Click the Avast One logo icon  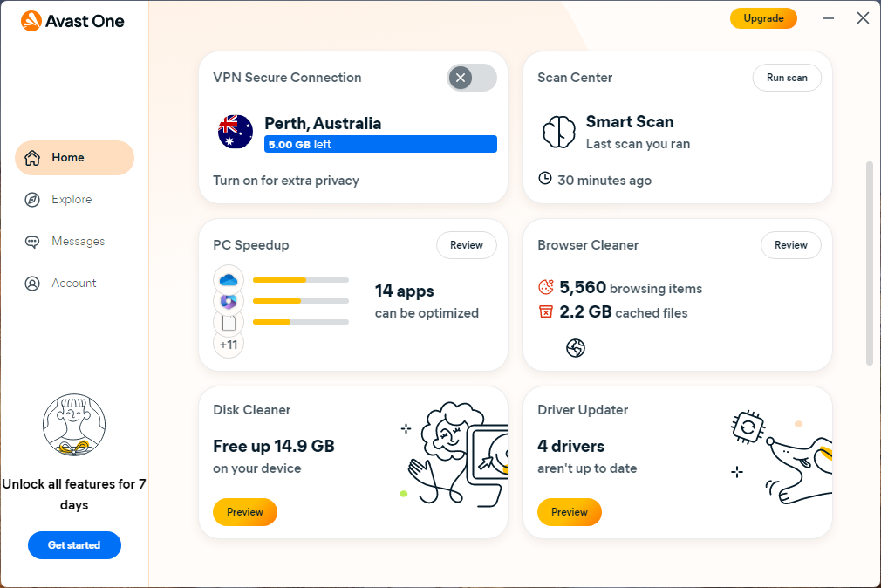[31, 20]
